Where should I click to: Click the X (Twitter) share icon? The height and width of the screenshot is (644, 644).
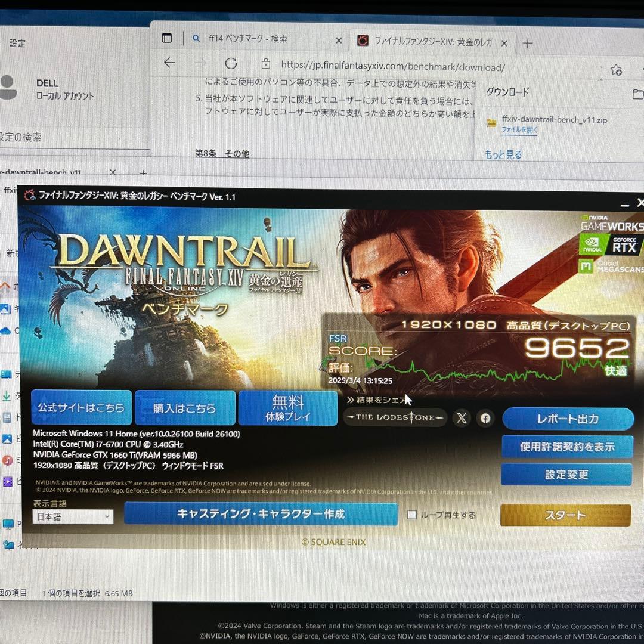462,418
